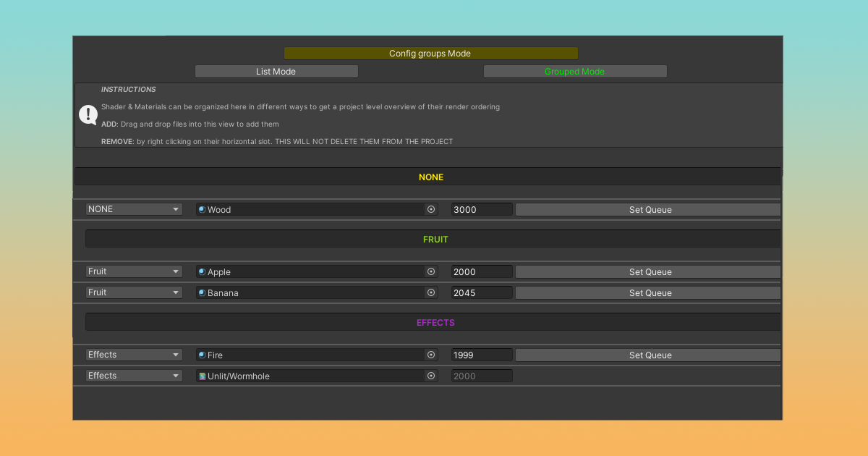Click the 3000 queue value field
868x456 pixels.
(x=482, y=209)
